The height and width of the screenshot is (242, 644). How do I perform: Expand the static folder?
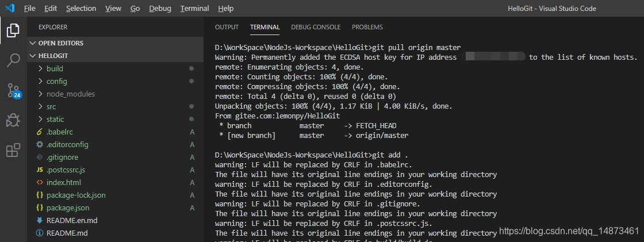point(116,119)
